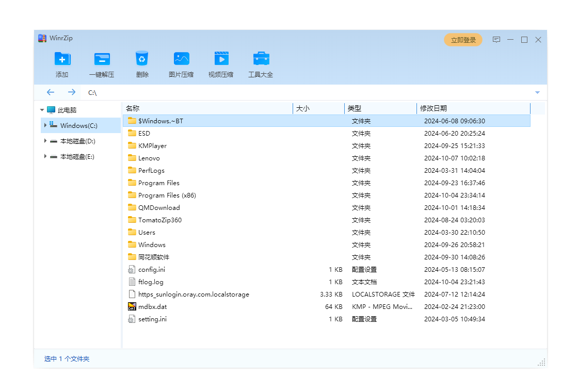Click the feedback message icon in title bar
This screenshot has height=392, width=578.
496,40
